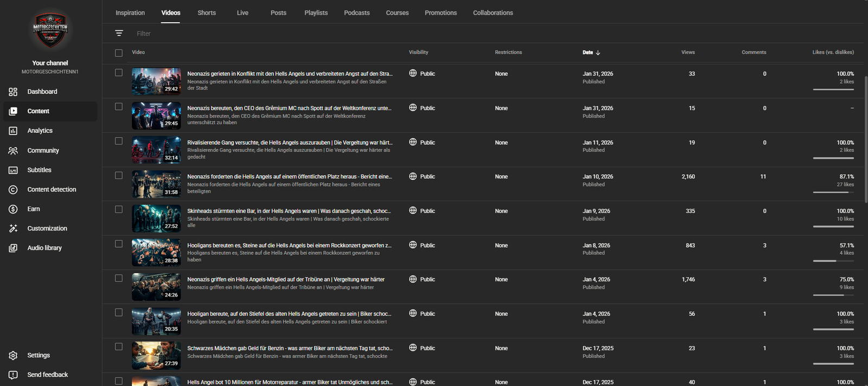Click globe icon for Jan 10 video
This screenshot has height=386, width=868.
coord(413,176)
